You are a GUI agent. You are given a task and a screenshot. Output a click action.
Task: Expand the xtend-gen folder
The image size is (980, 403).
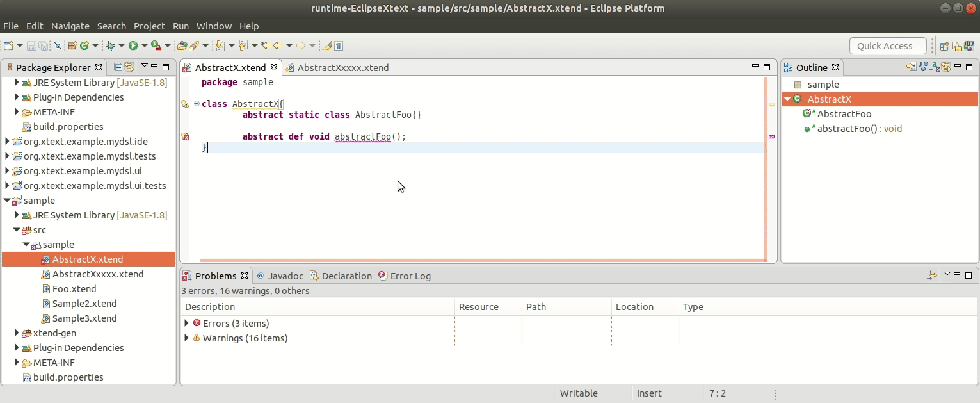pyautogui.click(x=17, y=333)
